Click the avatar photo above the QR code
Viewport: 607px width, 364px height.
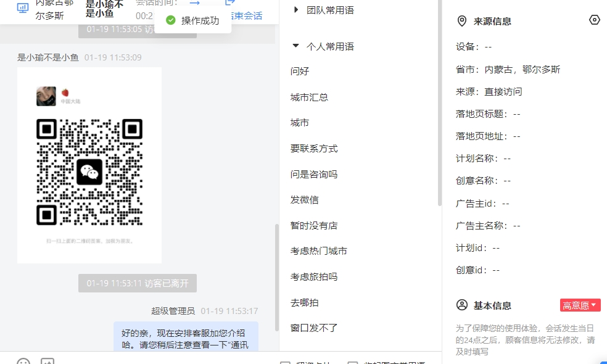pos(46,96)
